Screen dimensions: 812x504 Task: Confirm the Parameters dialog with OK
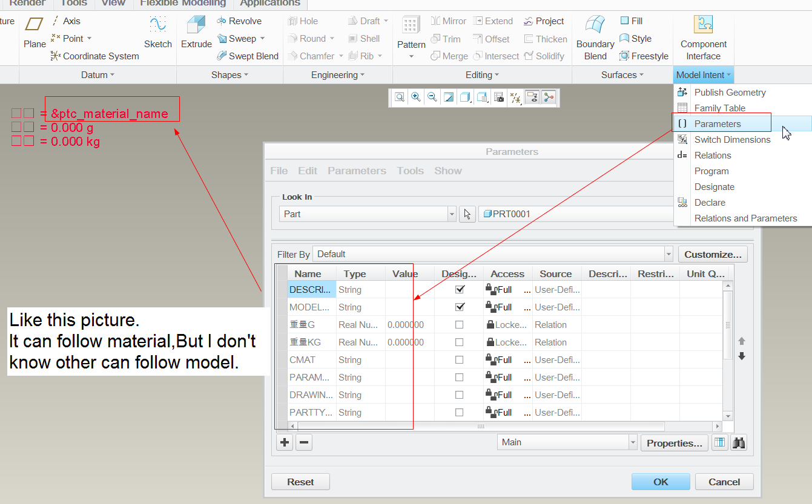pyautogui.click(x=661, y=482)
